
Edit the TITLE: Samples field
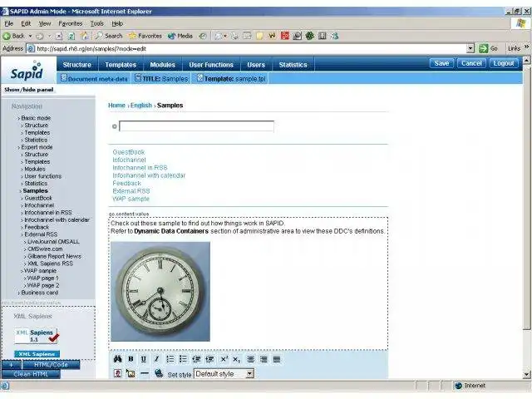pyautogui.click(x=161, y=78)
